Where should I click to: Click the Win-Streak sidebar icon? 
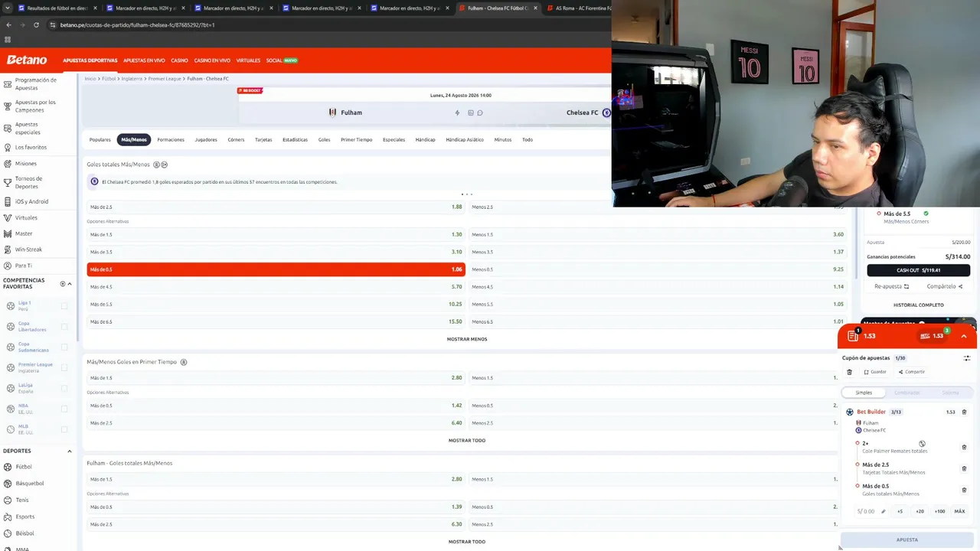(7, 249)
